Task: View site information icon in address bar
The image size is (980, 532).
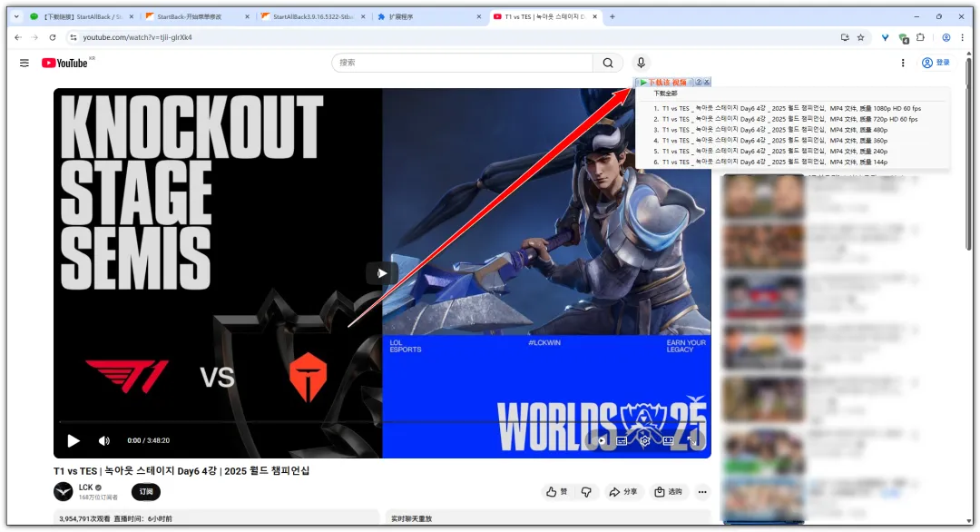Action: [x=73, y=37]
